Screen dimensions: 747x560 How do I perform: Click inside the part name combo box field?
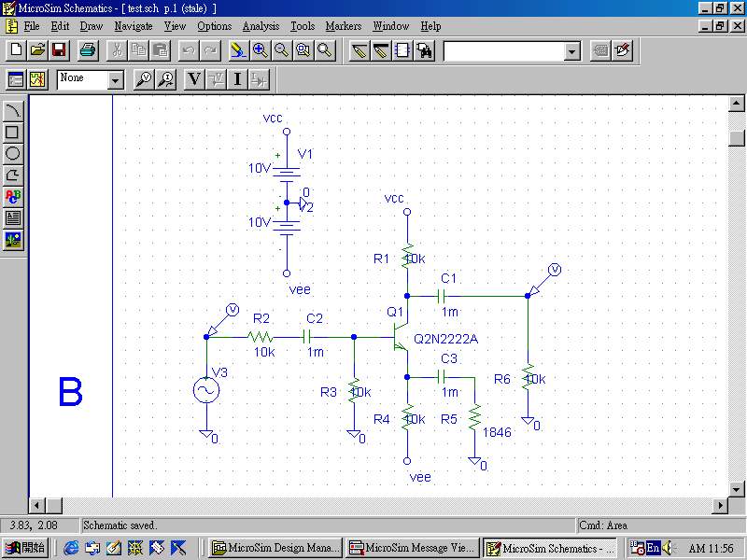coord(504,51)
